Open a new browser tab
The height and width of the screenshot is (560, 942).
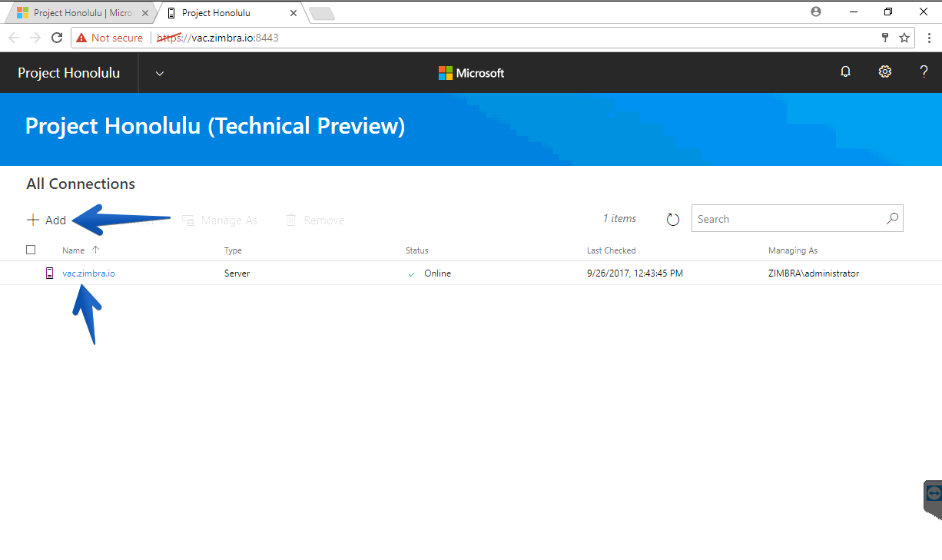[x=321, y=13]
